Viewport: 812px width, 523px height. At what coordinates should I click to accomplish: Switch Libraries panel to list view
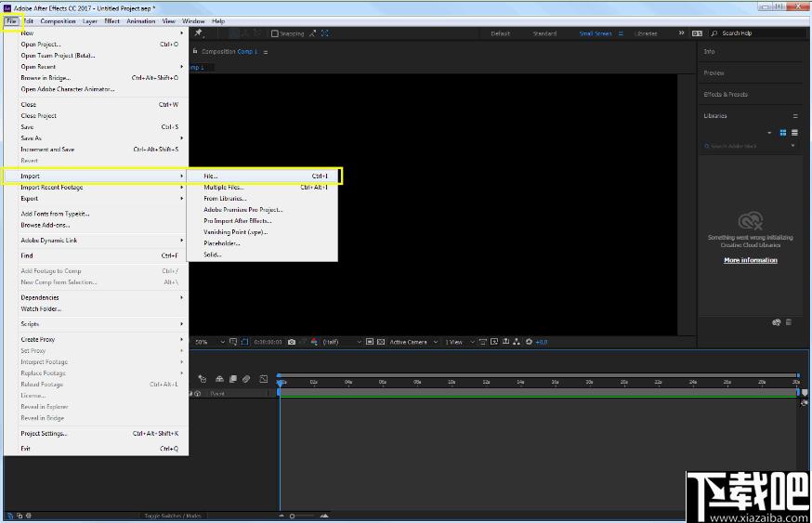[794, 133]
